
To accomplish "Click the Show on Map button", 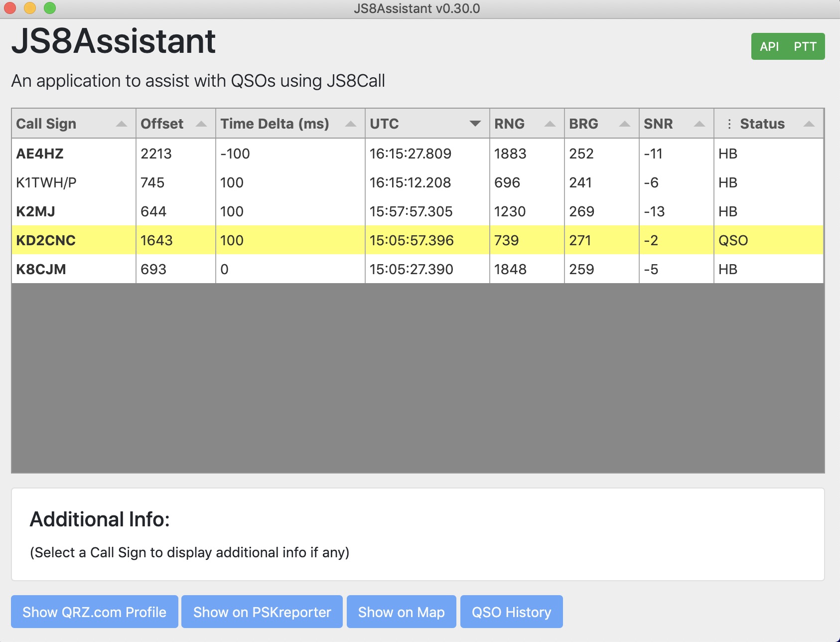I will pyautogui.click(x=401, y=612).
